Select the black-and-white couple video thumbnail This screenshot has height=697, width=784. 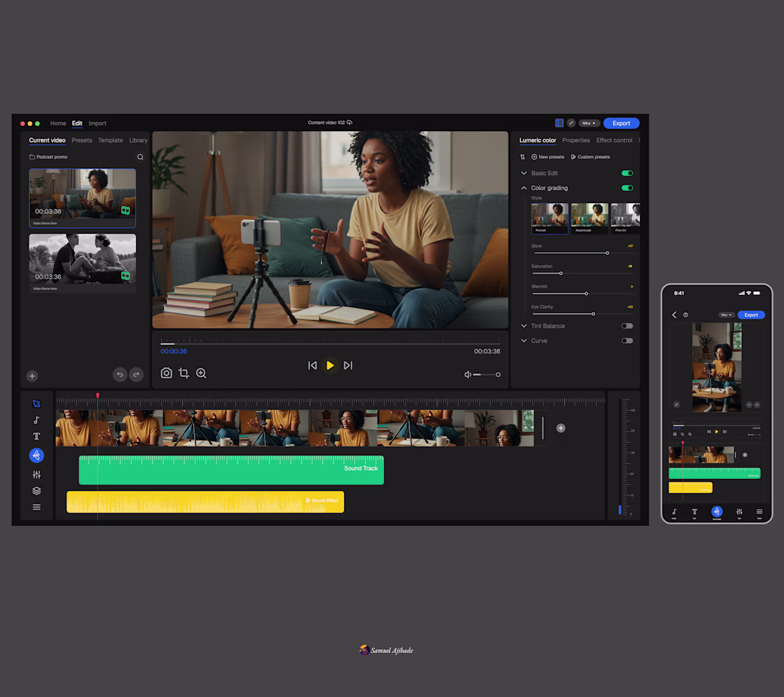[83, 262]
